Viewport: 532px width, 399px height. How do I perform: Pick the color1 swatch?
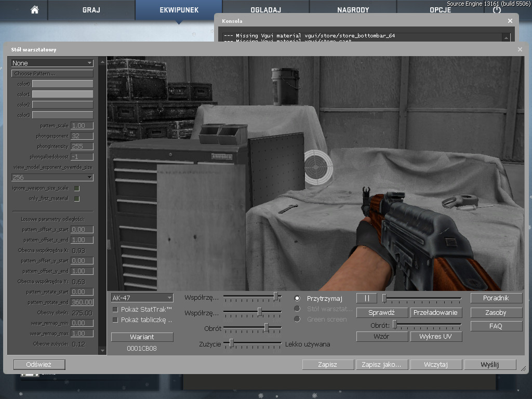click(x=62, y=95)
